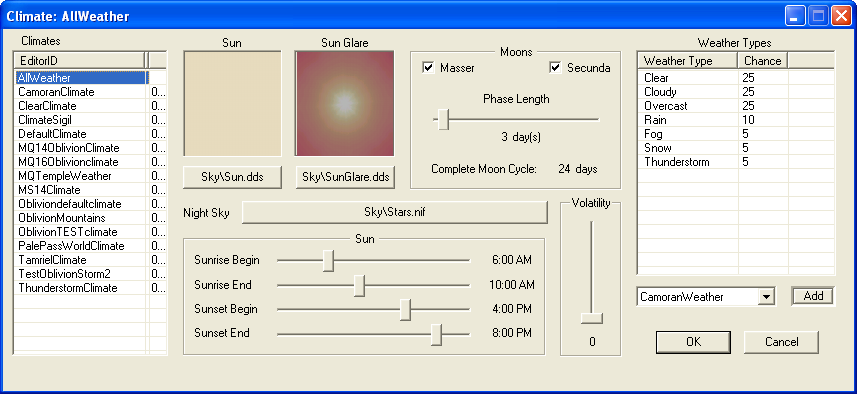
Task: Select Obliviondefaultclimate in the list
Action: [x=90, y=204]
